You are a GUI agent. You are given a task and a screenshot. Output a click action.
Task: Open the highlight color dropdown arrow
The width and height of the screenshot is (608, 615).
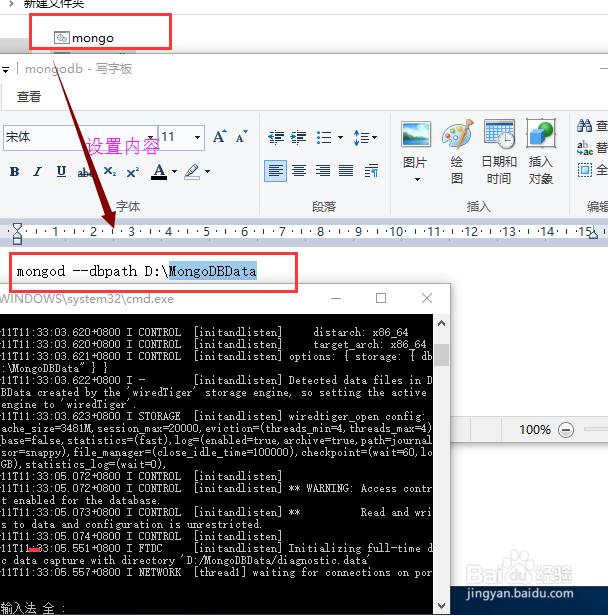(x=208, y=171)
